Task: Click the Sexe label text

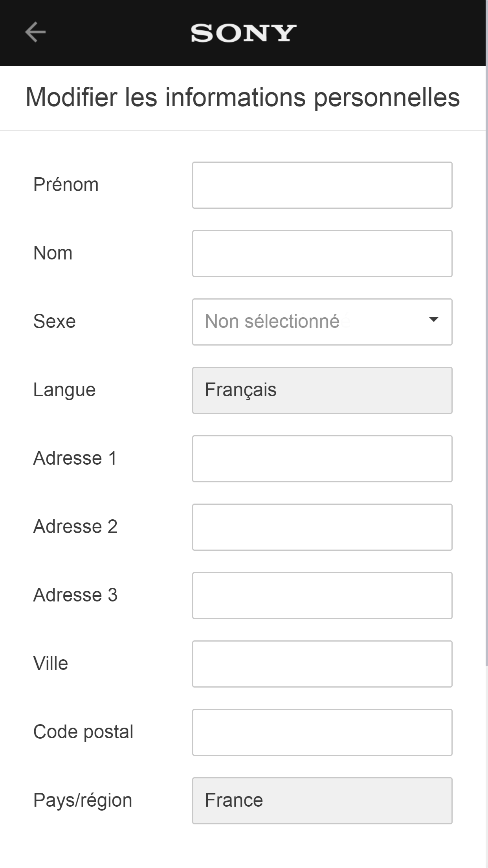Action: [x=55, y=322]
